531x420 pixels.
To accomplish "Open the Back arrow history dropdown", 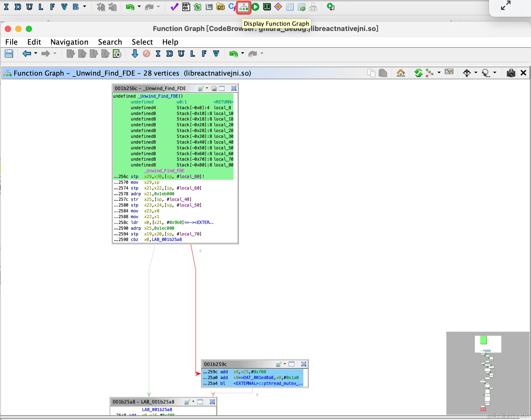I will (x=36, y=53).
